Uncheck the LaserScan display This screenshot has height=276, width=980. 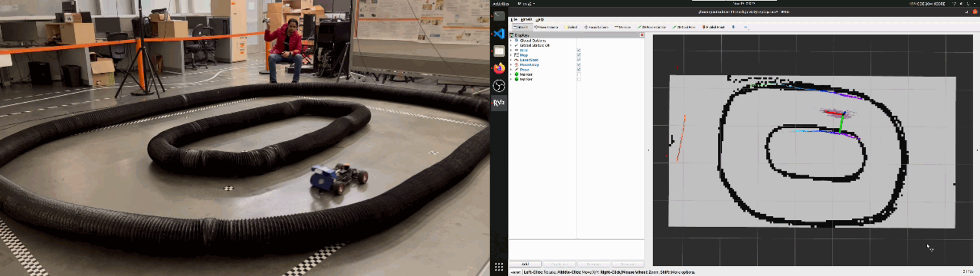[579, 60]
